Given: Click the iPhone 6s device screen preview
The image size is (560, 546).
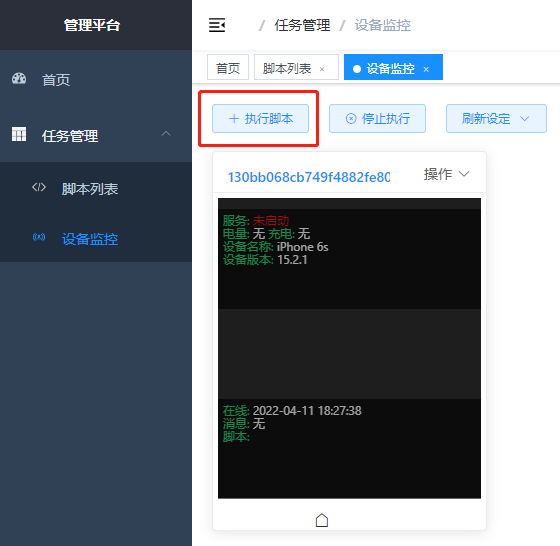Looking at the screenshot, I should (349, 348).
